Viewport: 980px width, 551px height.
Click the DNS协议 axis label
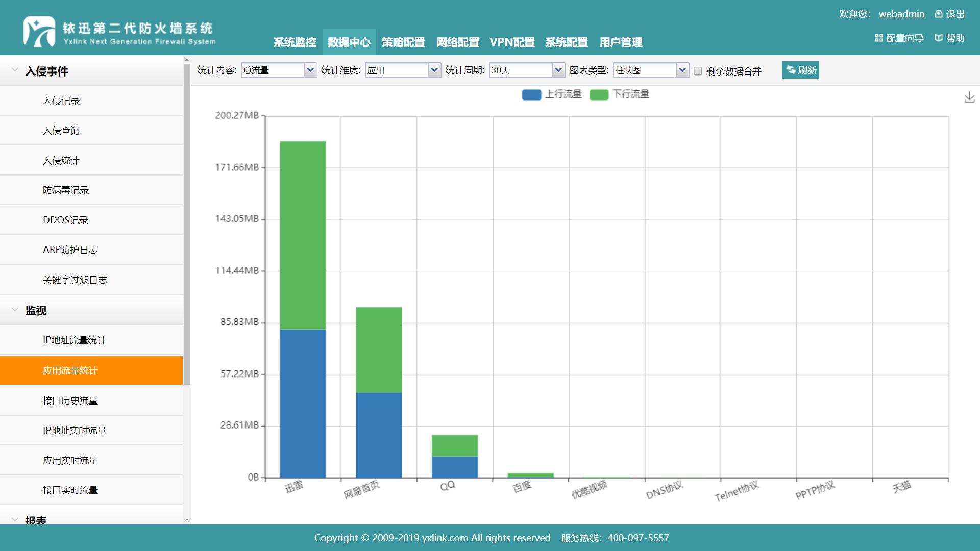[665, 490]
